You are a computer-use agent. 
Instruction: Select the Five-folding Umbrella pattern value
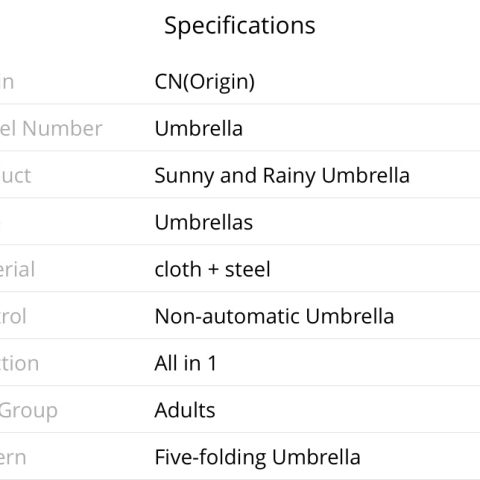[257, 457]
